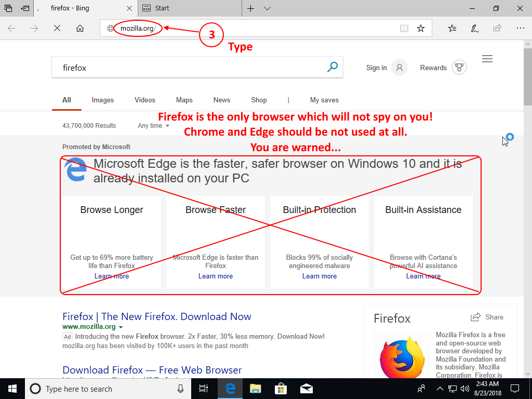Open the tab list chevron dropdown

click(267, 9)
